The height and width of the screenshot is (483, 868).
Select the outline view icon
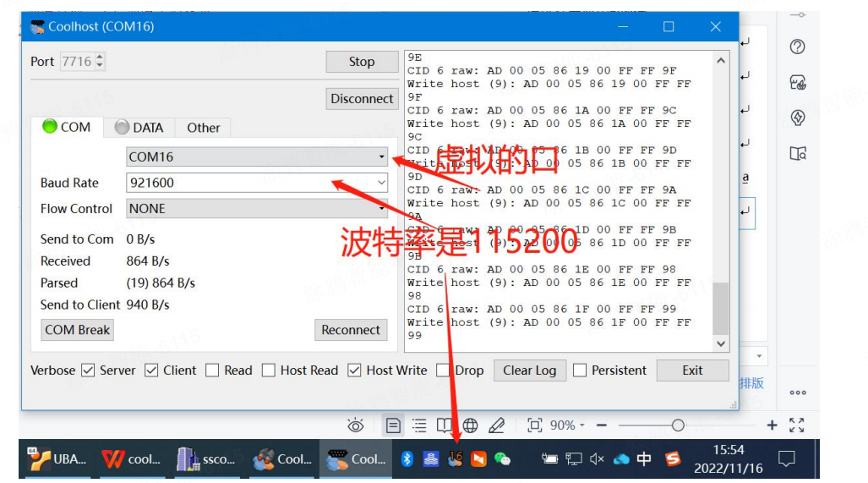419,425
